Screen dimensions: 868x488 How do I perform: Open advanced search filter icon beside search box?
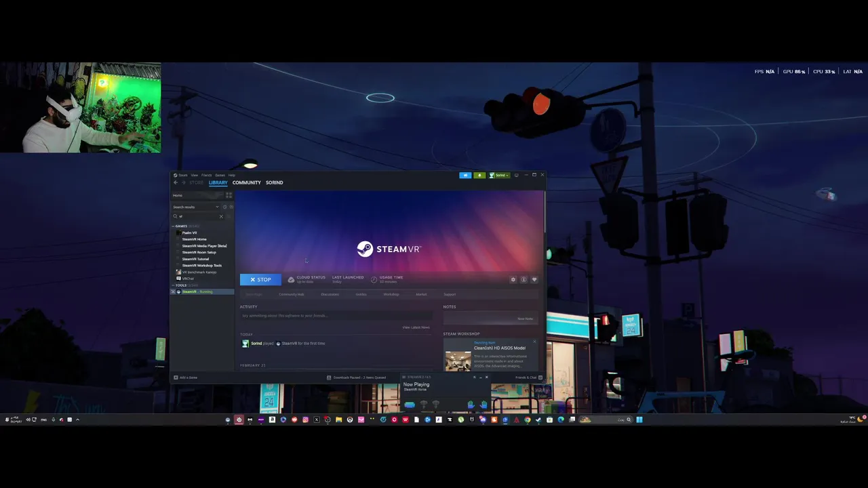(231, 216)
